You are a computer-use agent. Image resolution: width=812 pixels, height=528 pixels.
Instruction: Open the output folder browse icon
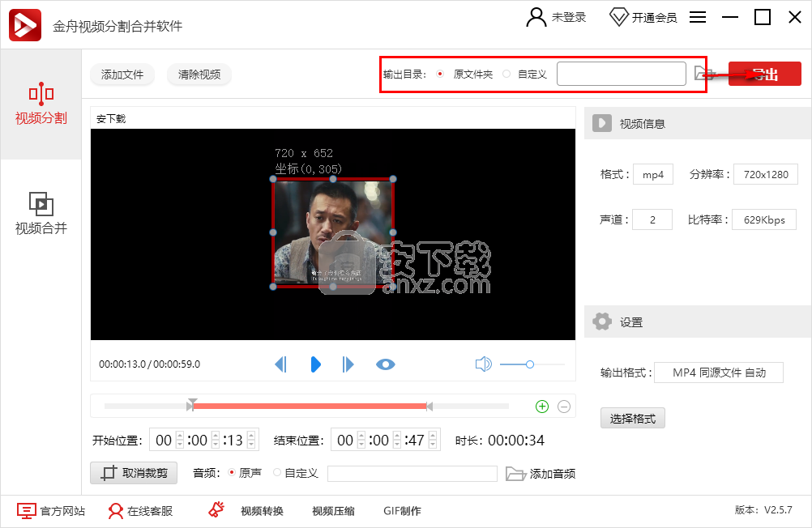pyautogui.click(x=703, y=74)
